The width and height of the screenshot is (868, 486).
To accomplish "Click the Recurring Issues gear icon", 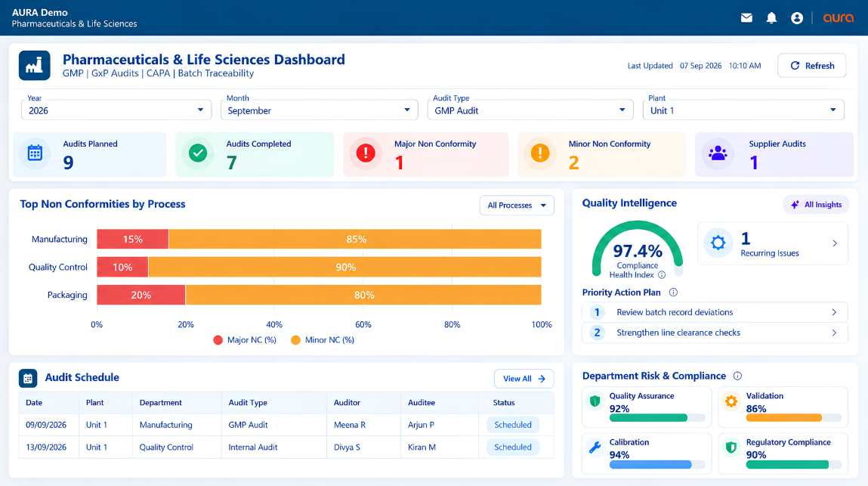I will coord(718,243).
